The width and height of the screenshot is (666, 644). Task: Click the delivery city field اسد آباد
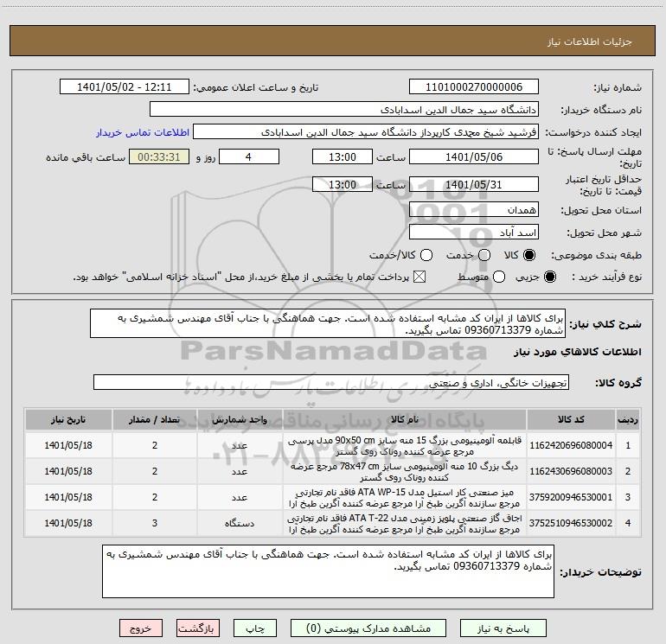tap(474, 233)
